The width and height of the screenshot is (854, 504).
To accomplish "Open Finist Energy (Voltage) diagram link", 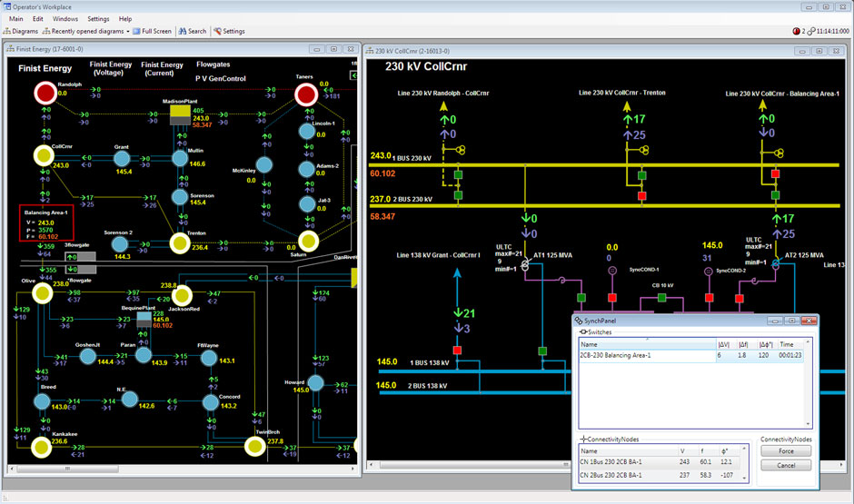I will point(111,68).
